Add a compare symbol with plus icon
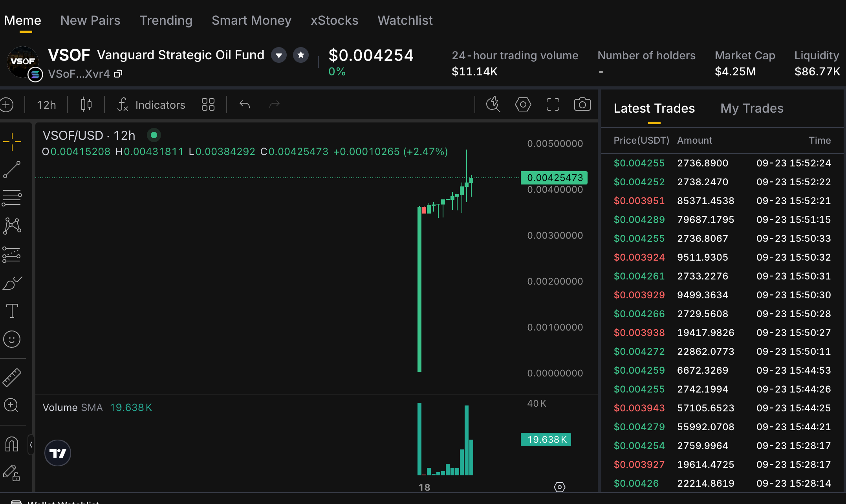The image size is (846, 504). 7,105
